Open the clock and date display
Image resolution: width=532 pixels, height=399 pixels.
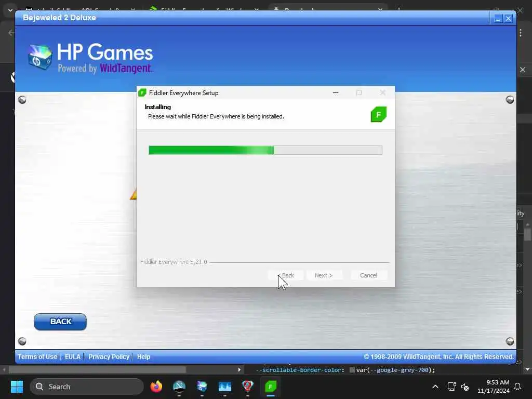(x=494, y=387)
